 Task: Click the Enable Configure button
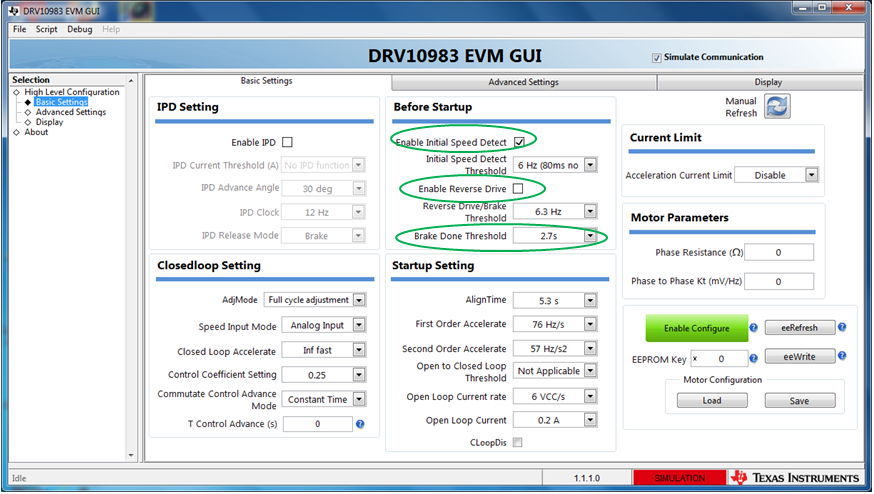click(697, 328)
